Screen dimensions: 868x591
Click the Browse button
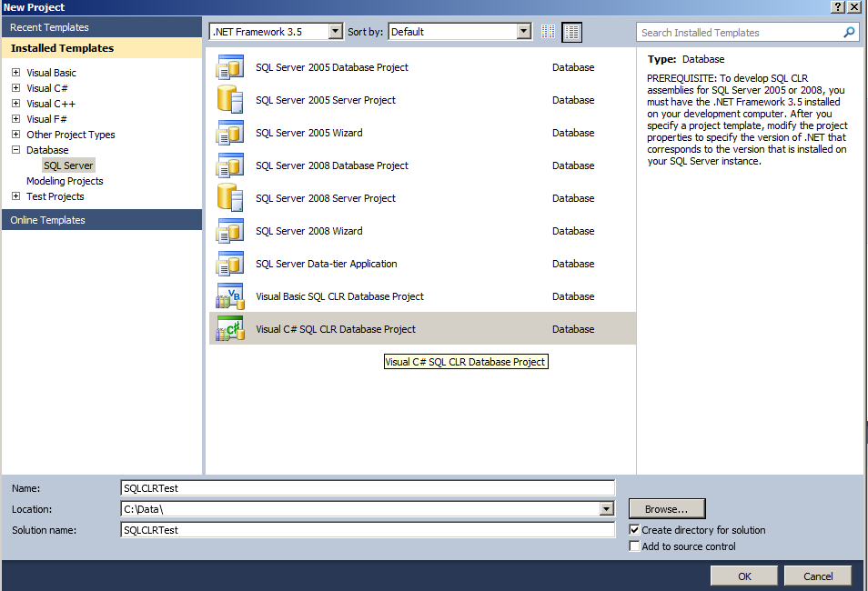pyautogui.click(x=666, y=509)
